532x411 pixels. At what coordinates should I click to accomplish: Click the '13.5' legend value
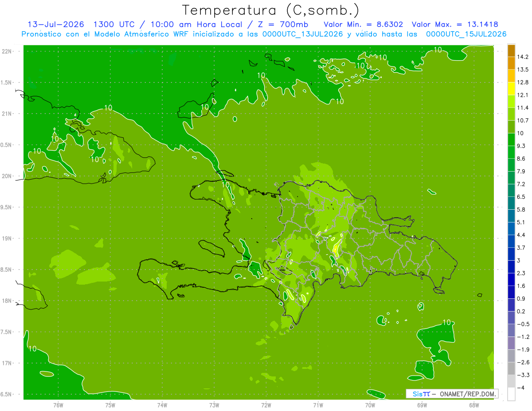[523, 69]
